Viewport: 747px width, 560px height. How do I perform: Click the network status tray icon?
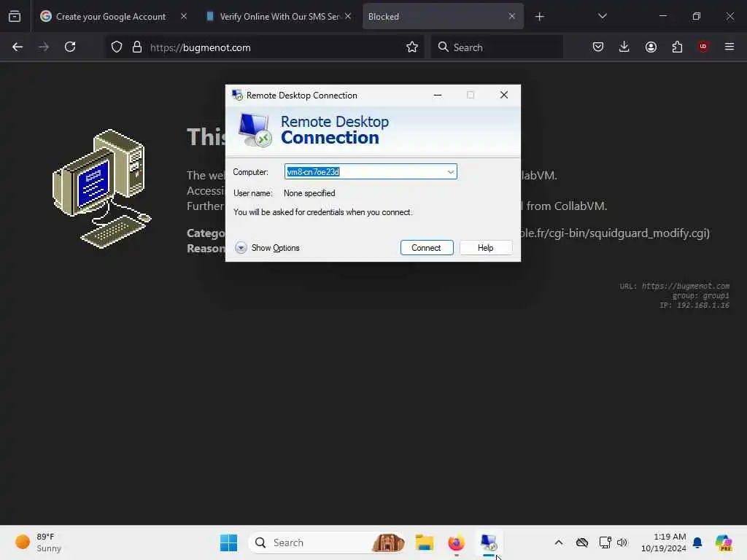pyautogui.click(x=605, y=542)
